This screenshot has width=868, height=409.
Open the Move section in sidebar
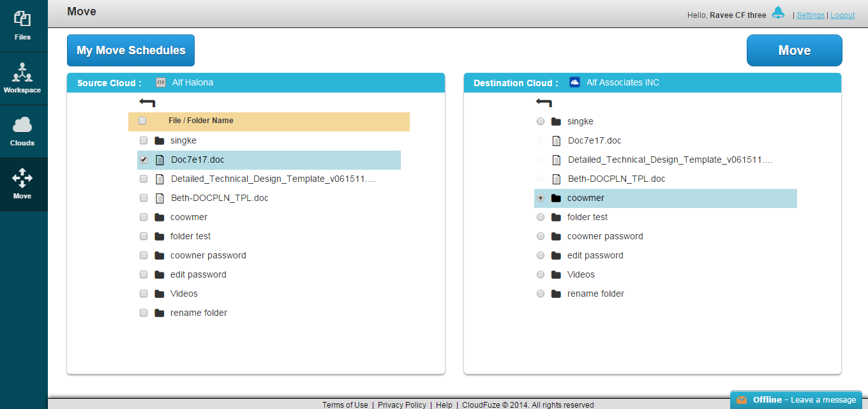[x=23, y=184]
